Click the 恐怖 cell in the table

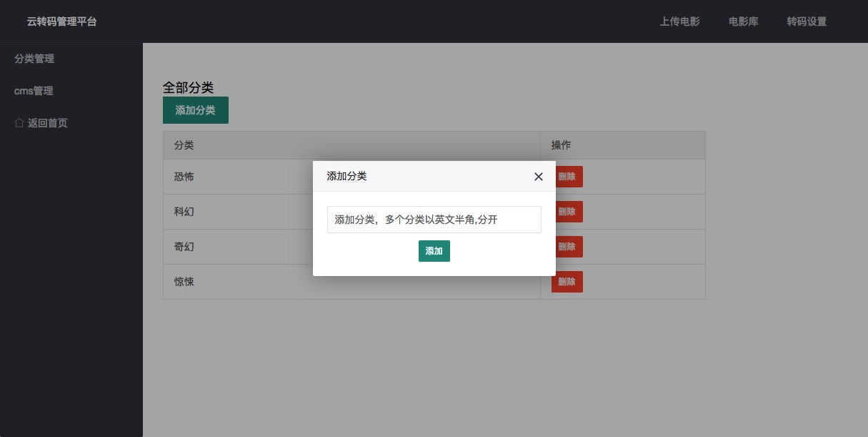352,177
